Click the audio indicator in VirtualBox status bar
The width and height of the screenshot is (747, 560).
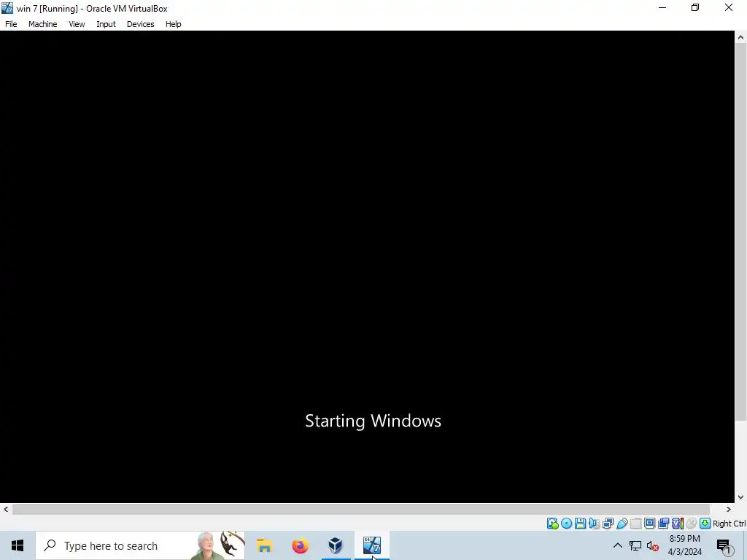pos(594,524)
